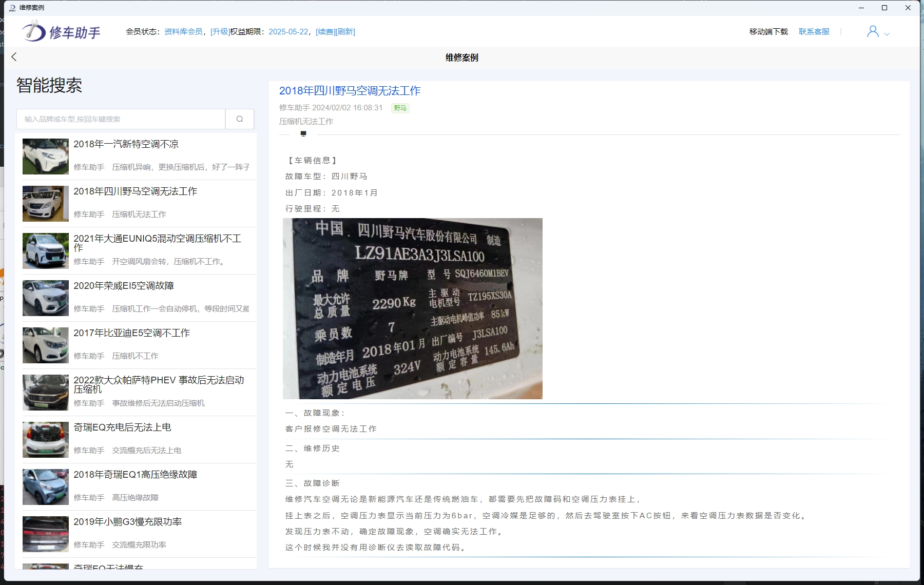Click thumbnail of 一汽新特 white car
This screenshot has height=585, width=924.
(x=46, y=157)
